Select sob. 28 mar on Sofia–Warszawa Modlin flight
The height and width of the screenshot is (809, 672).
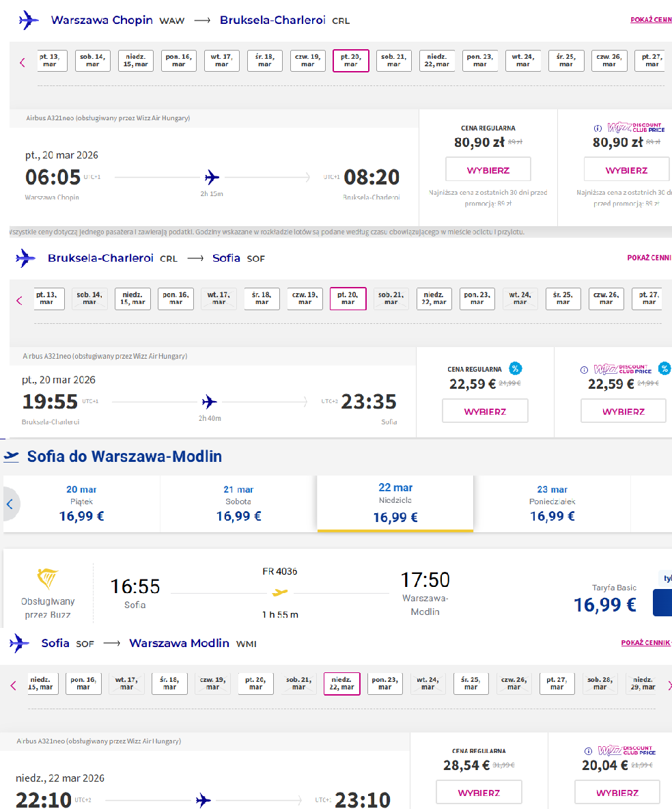pyautogui.click(x=600, y=684)
